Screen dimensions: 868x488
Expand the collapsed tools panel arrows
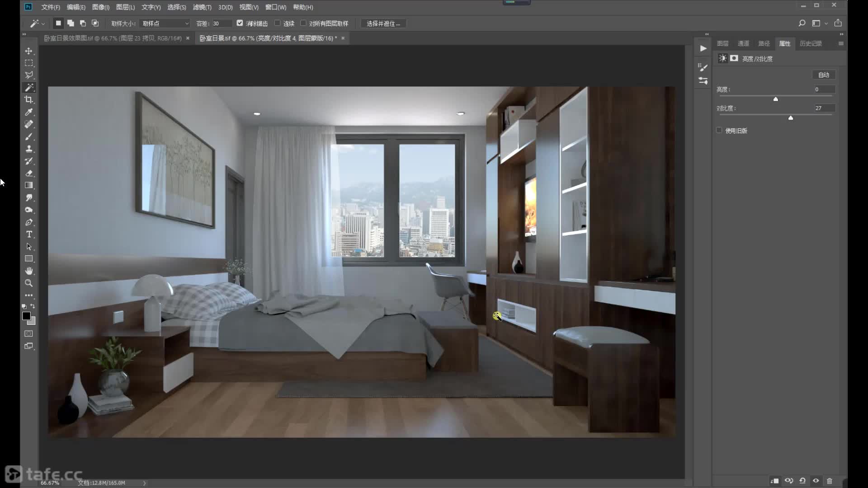(24, 34)
